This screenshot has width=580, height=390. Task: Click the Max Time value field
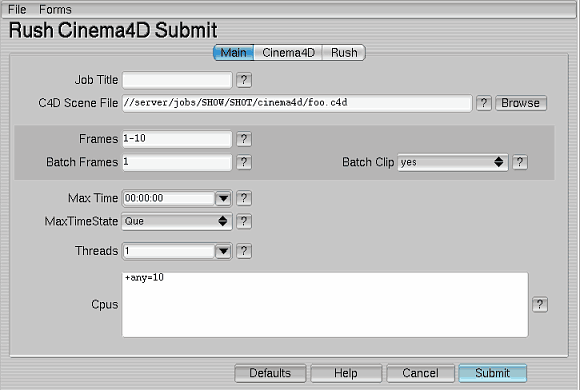coord(169,198)
